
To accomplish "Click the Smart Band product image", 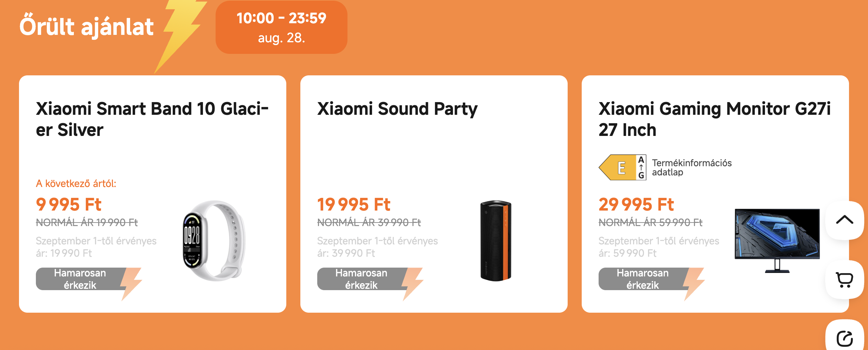I will click(214, 241).
